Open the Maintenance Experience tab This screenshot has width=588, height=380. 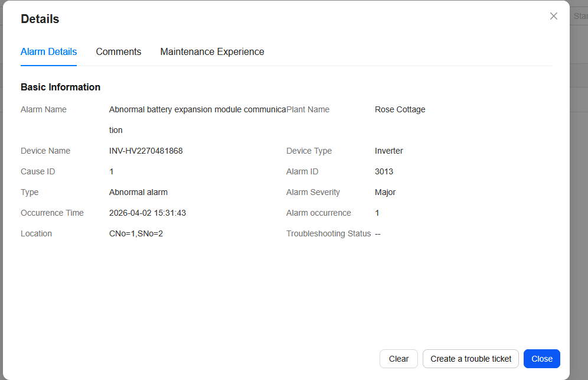[212, 52]
